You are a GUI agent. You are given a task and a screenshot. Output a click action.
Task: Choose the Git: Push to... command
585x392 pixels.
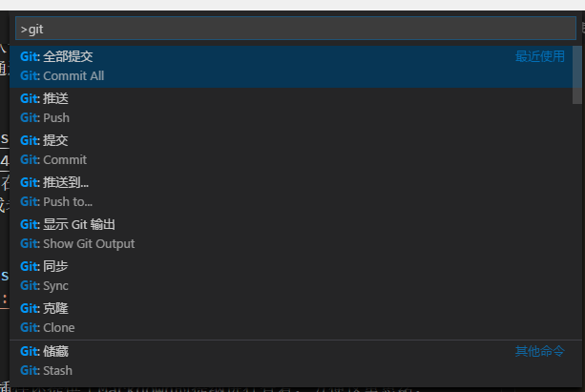[x=56, y=201]
